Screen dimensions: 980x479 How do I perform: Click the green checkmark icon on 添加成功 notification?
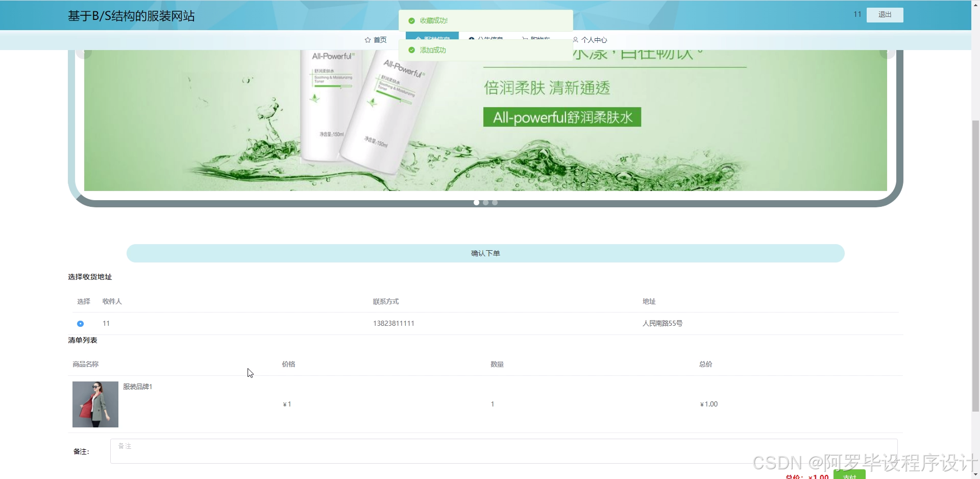pos(411,50)
